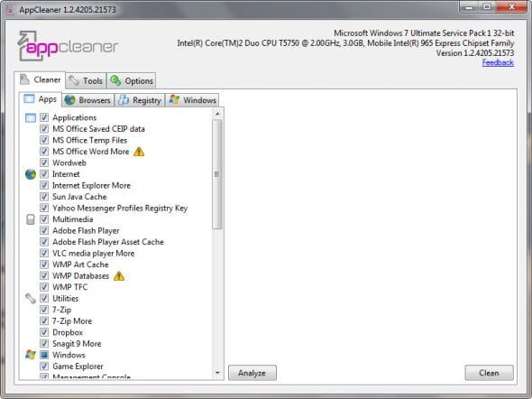Click the Clean button
The height and width of the screenshot is (399, 532).
[x=489, y=373]
